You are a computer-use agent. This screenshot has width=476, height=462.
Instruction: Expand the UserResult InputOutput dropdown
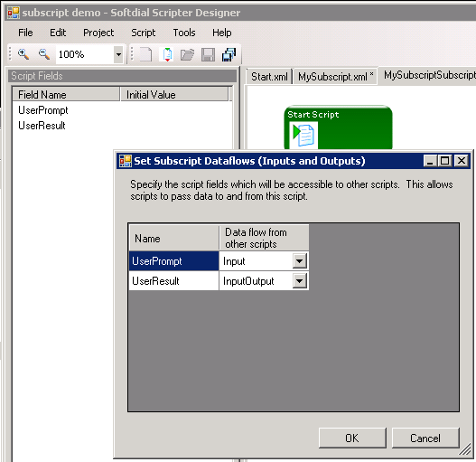299,280
